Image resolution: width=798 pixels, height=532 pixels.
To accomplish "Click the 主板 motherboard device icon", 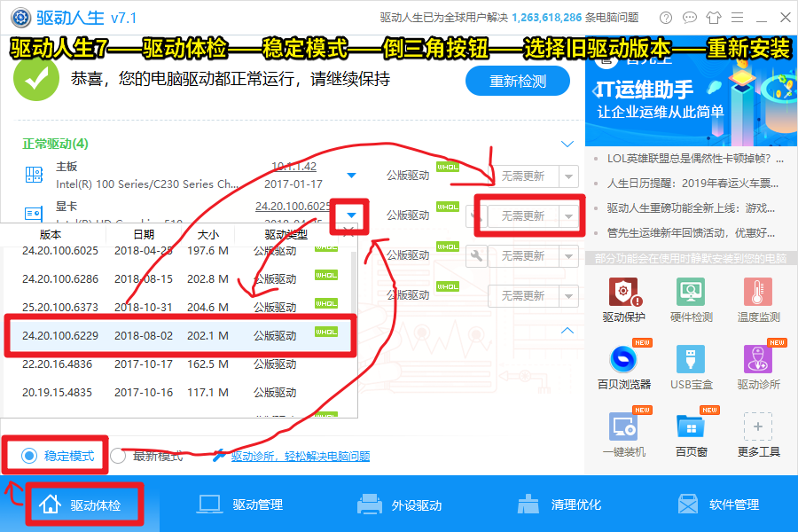I will pyautogui.click(x=34, y=175).
